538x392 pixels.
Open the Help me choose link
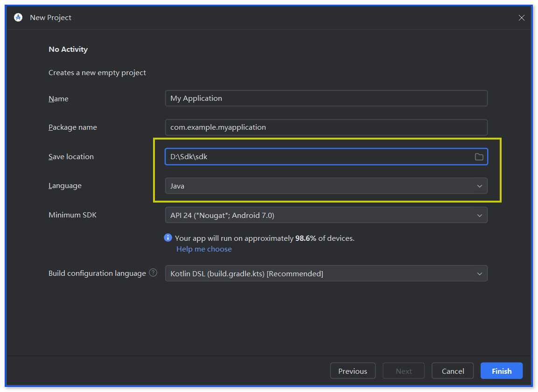click(x=204, y=249)
